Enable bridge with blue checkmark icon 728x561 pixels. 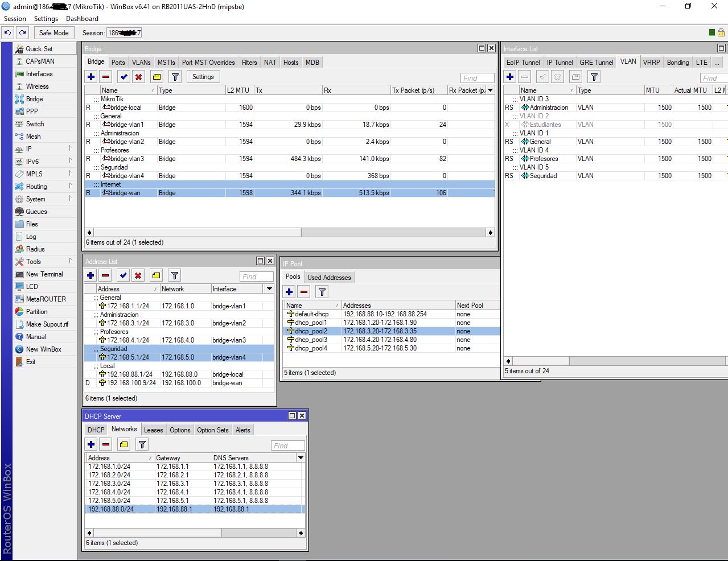tap(124, 77)
